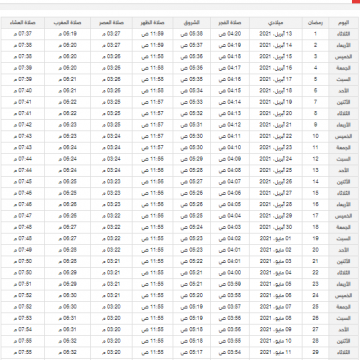This screenshot has width=360, height=360.
Task: Click the red button at top-right corner
Action: tap(356, 1)
